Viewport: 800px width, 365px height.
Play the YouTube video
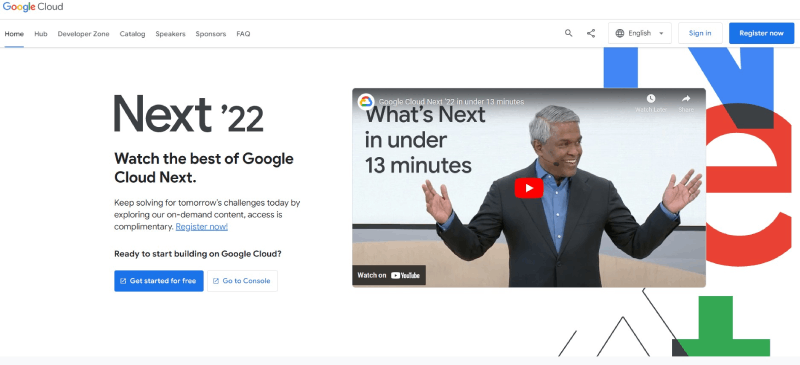pyautogui.click(x=529, y=188)
